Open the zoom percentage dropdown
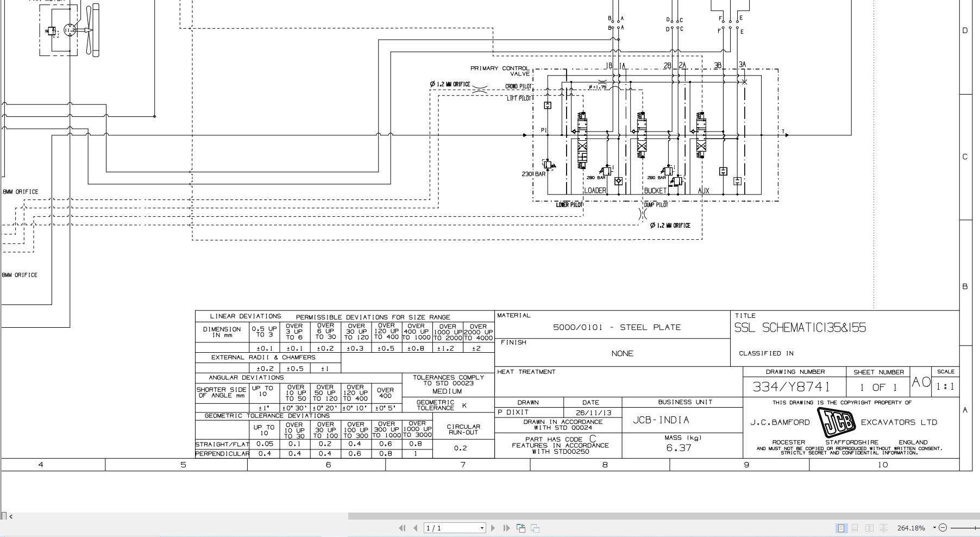This screenshot has width=980, height=537. (x=934, y=527)
